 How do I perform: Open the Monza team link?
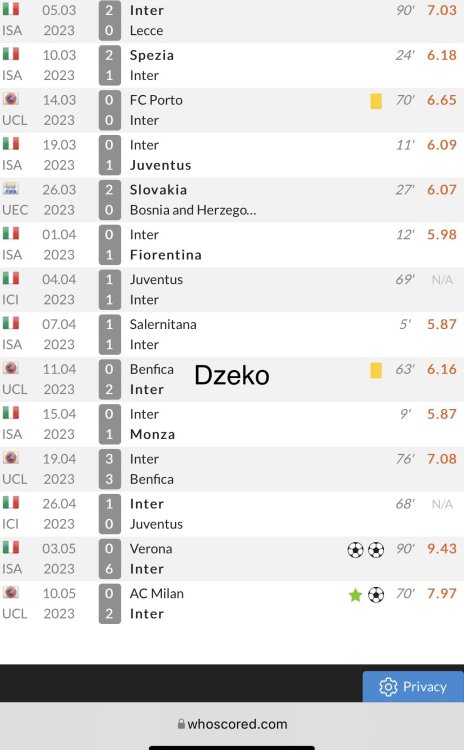coord(153,434)
